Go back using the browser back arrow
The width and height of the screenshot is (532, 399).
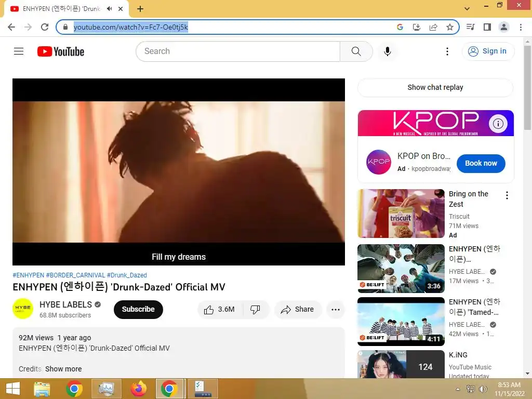point(11,27)
